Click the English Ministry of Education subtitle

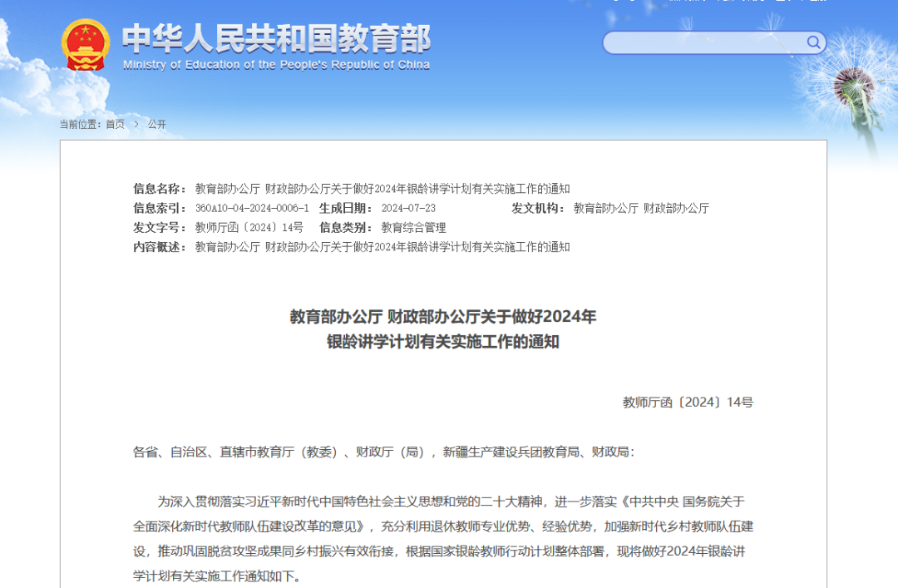click(276, 65)
